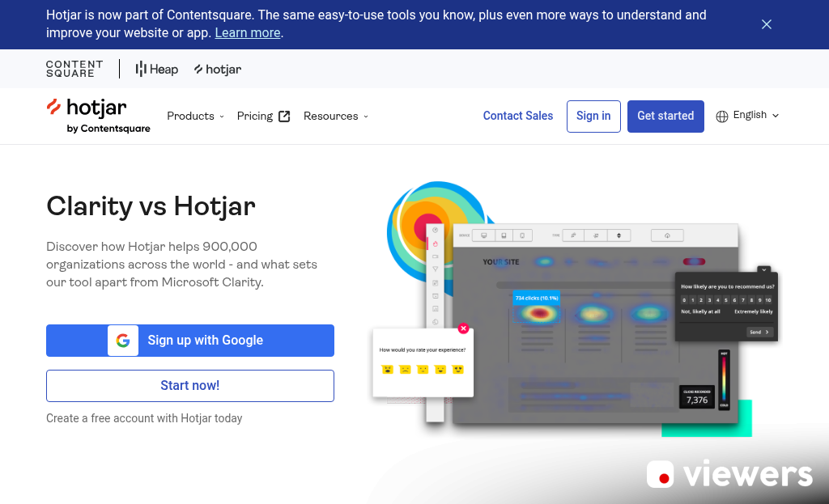Select the desktop device icon in heatmap toolbar
Viewport: 829px width, 504px height.
(484, 235)
